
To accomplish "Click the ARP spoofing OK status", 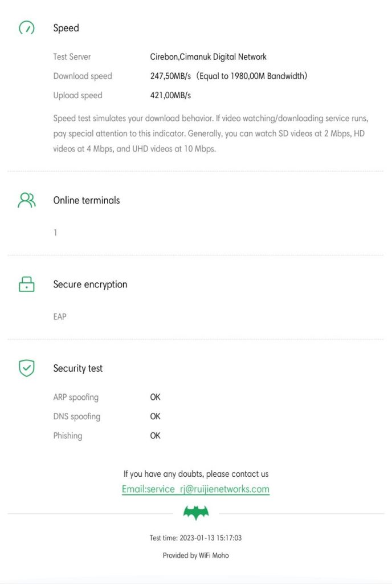I will click(155, 397).
